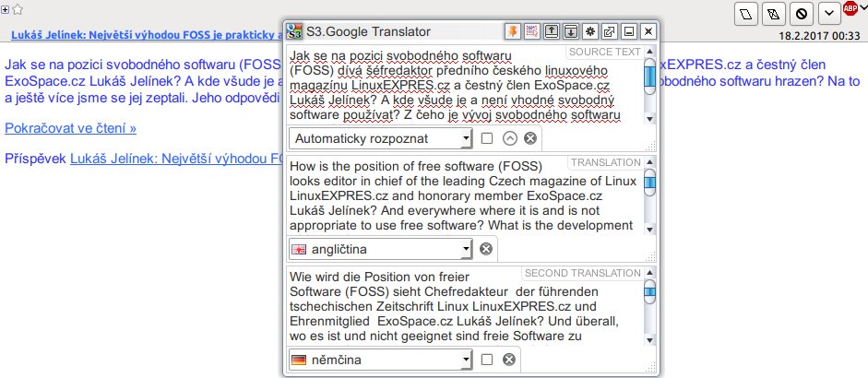The height and width of the screenshot is (378, 868).
Task: Click the move-panel-up arrow icon
Action: (552, 31)
